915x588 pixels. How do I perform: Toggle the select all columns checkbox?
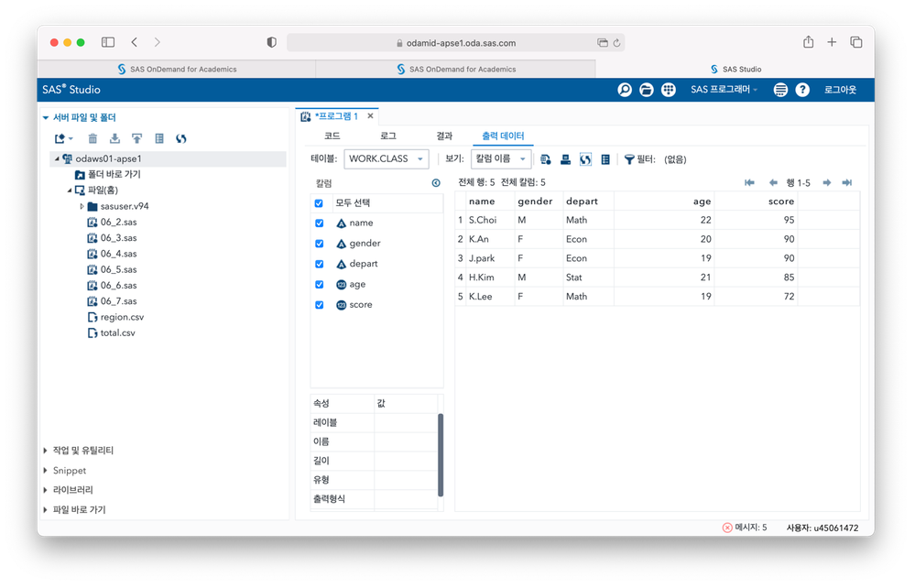[x=319, y=203]
